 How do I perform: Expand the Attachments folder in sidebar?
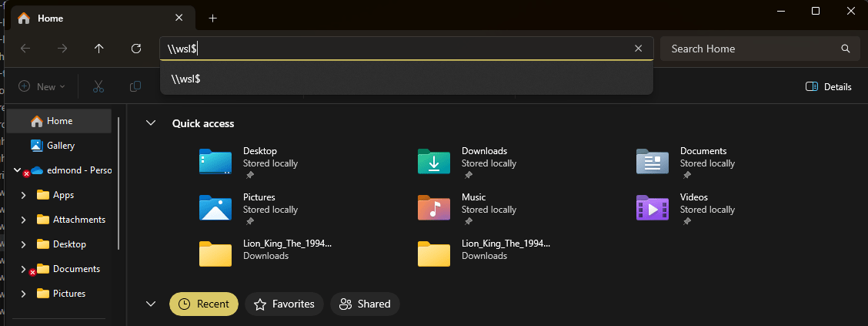pos(23,220)
